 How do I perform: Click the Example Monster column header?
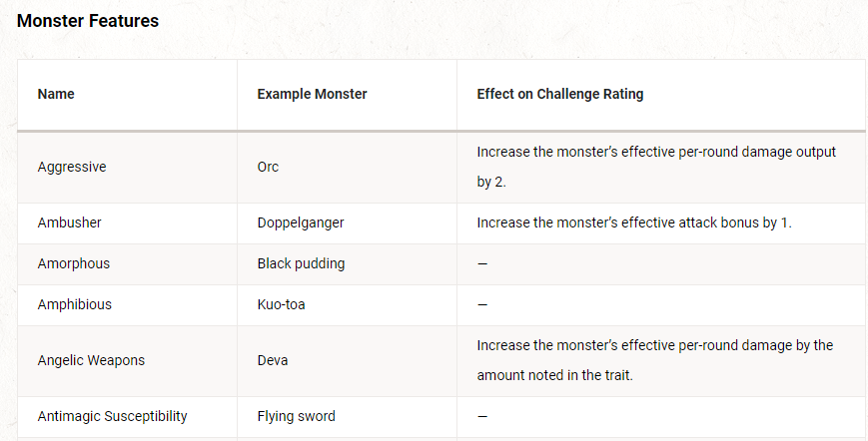[x=312, y=95]
